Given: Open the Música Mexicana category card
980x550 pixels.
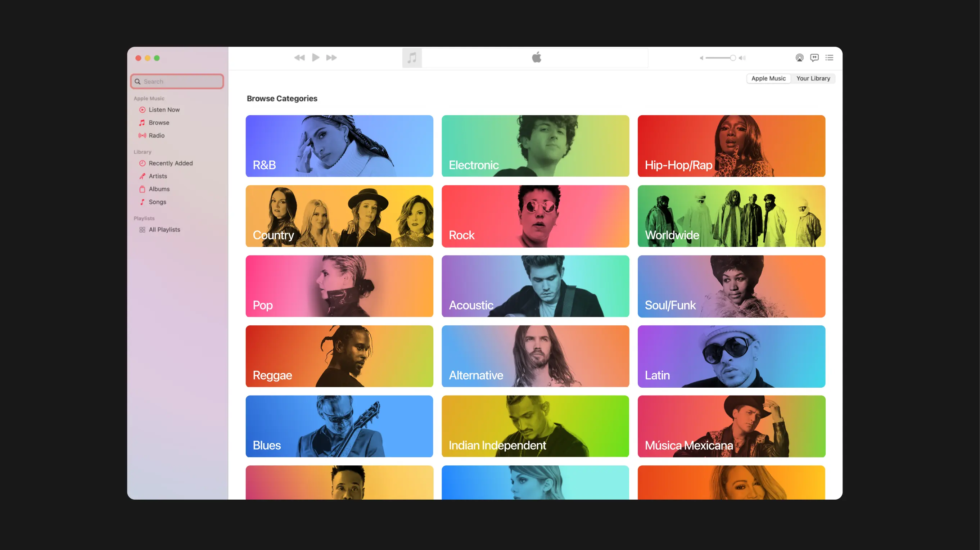Looking at the screenshot, I should point(731,426).
